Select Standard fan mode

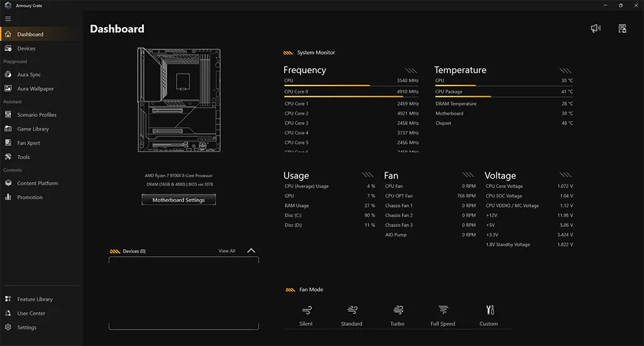[x=352, y=315]
